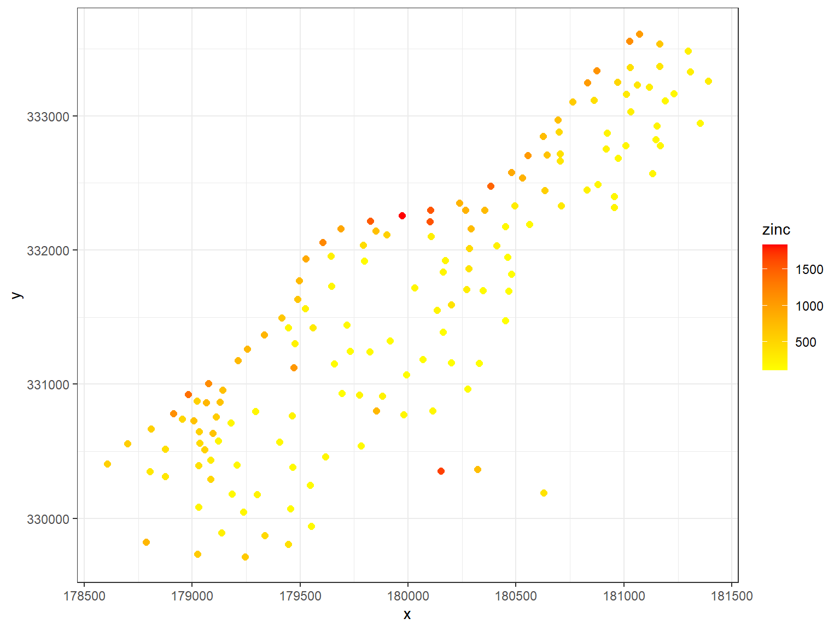The height and width of the screenshot is (630, 840).
Task: Select the isolated red point near y 330350
Action: [x=441, y=471]
